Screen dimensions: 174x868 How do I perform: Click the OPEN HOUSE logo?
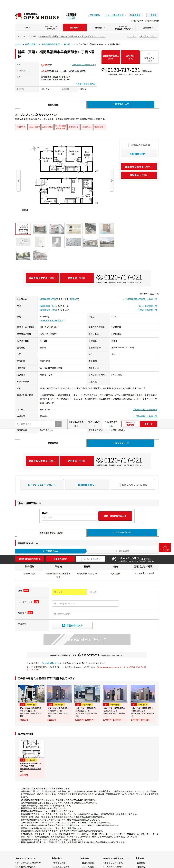coord(37,16)
